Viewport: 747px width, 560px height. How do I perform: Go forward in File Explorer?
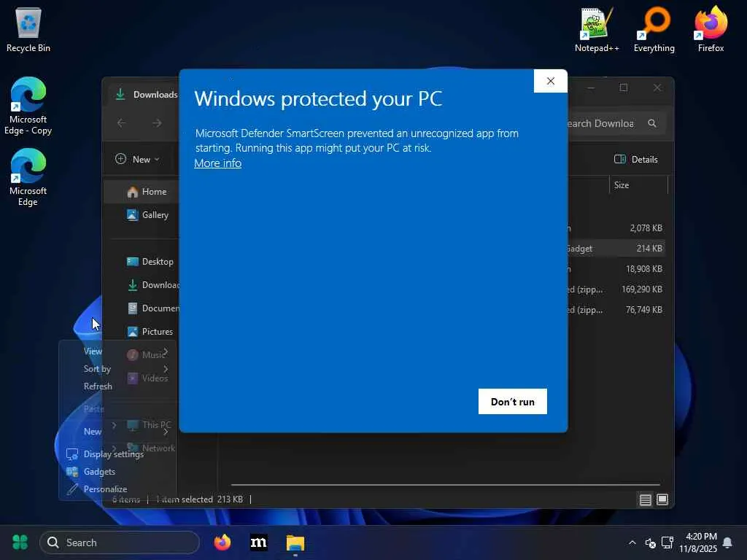[x=157, y=123]
